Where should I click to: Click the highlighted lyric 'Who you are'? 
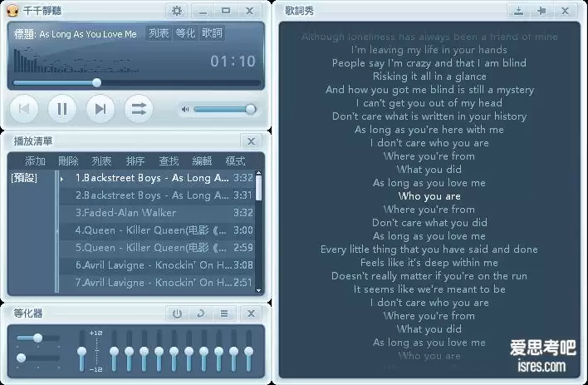[x=429, y=196]
